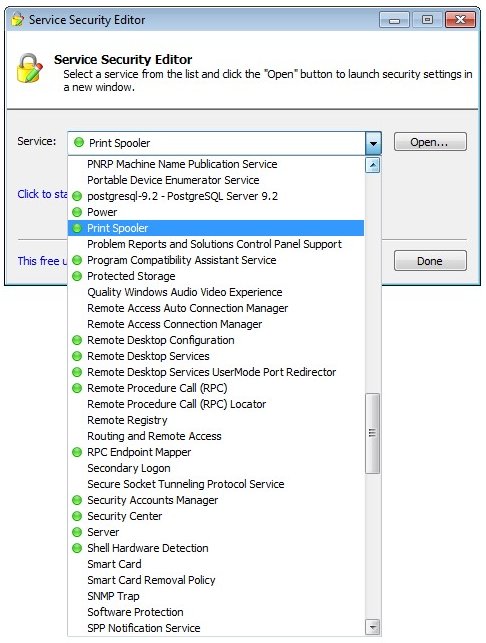The width and height of the screenshot is (486, 643).
Task: Click the status dot beside Shell Hardware Detection
Action: tap(77, 548)
